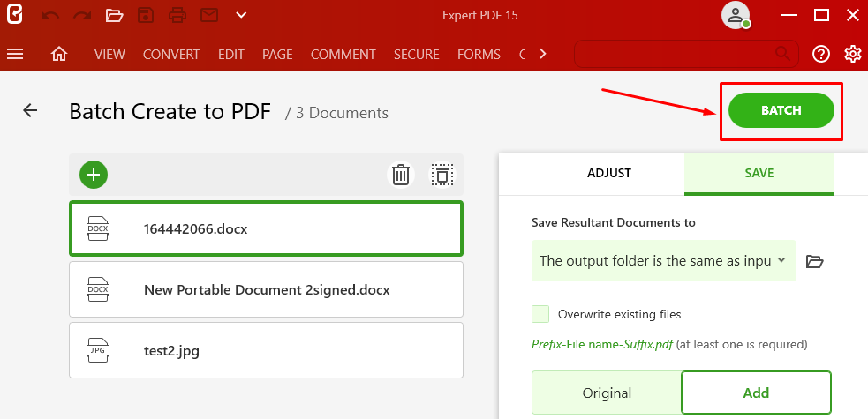The width and height of the screenshot is (868, 419).
Task: Send by email using the envelope icon
Action: [x=209, y=15]
